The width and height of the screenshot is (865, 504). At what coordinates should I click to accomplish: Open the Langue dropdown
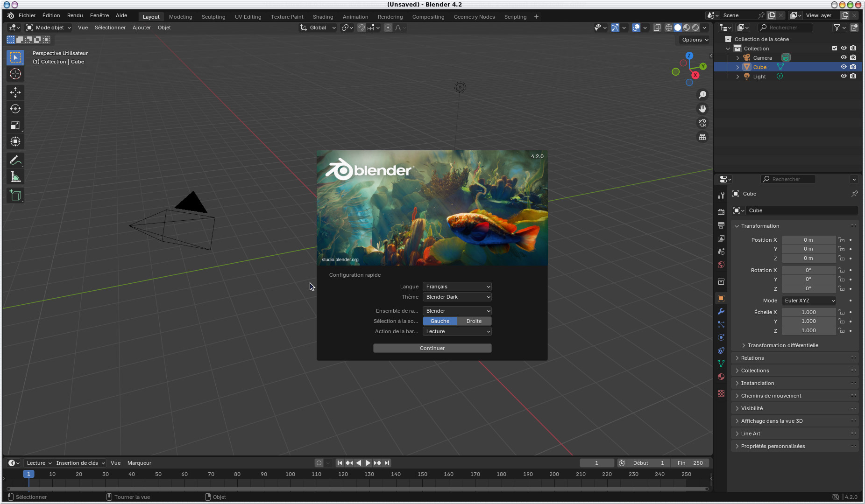point(457,287)
